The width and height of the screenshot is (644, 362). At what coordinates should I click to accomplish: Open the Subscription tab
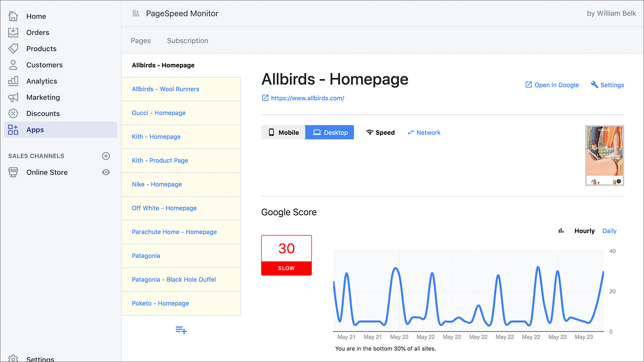(188, 41)
